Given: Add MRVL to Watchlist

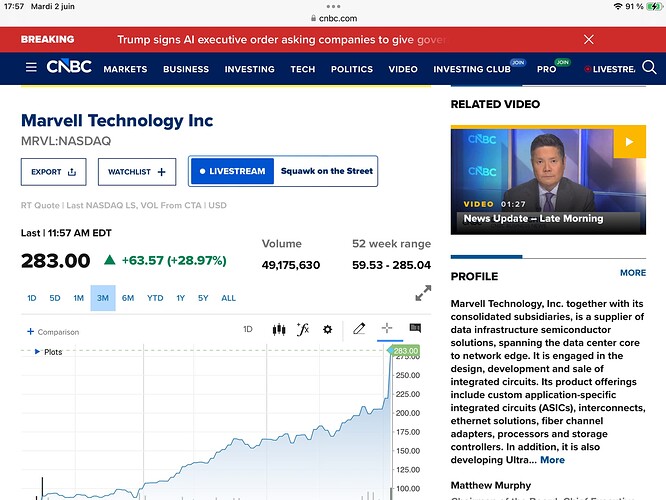Looking at the screenshot, I should tap(137, 172).
